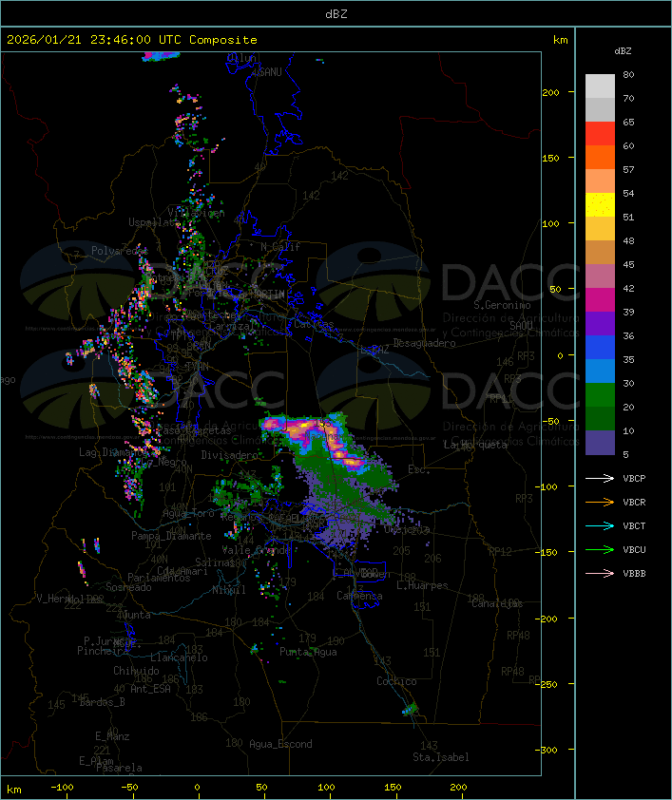This screenshot has width=672, height=800.
Task: Click the green VBCU arrow icon
Action: pos(600,549)
